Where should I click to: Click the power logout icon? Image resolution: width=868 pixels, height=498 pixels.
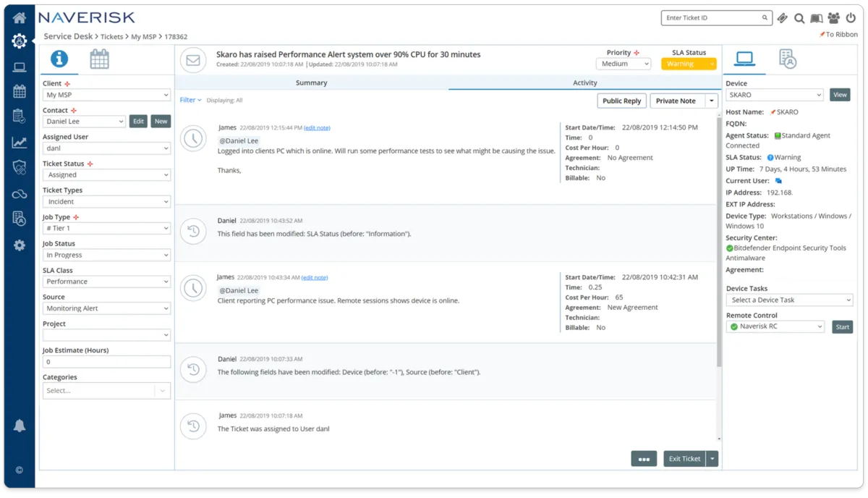[x=851, y=18]
